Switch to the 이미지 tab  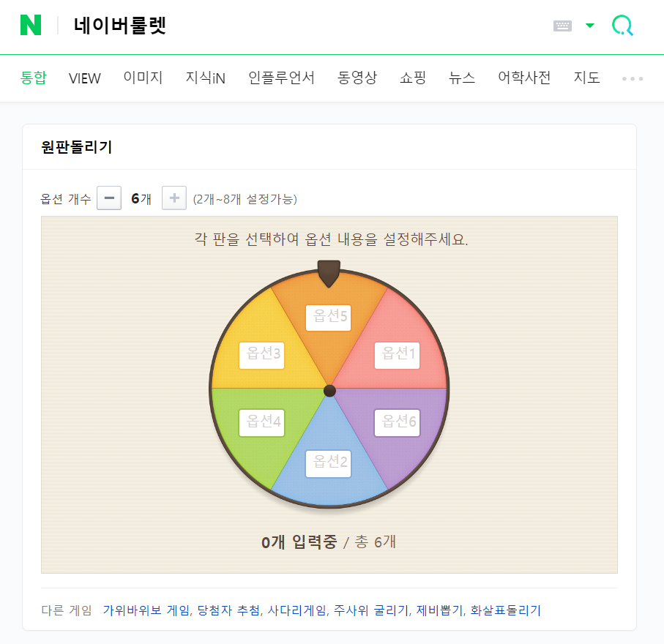click(x=143, y=78)
